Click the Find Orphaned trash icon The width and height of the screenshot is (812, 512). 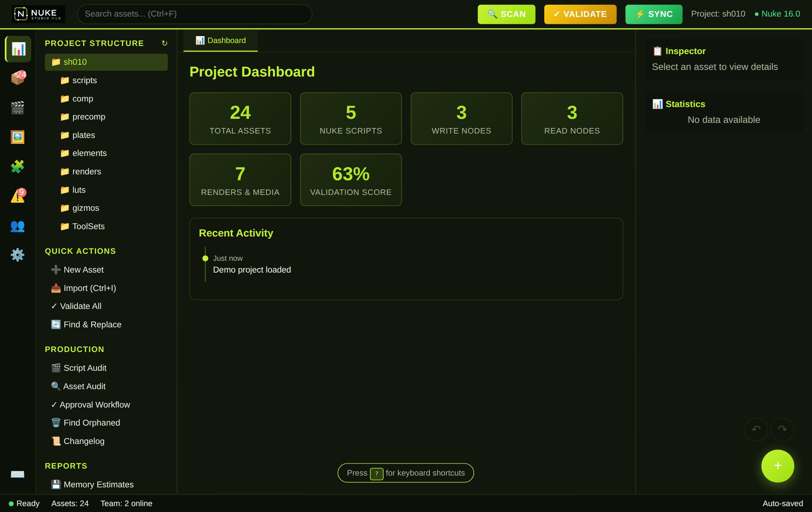56,423
